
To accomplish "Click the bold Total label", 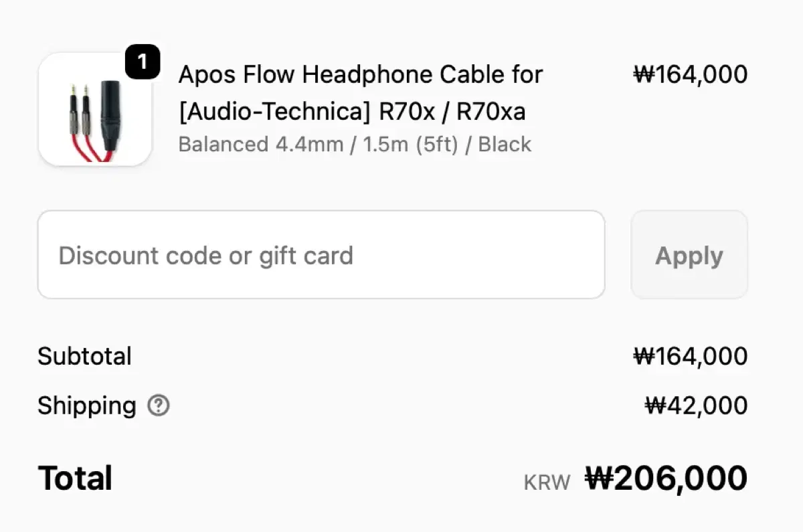I will coord(75,478).
